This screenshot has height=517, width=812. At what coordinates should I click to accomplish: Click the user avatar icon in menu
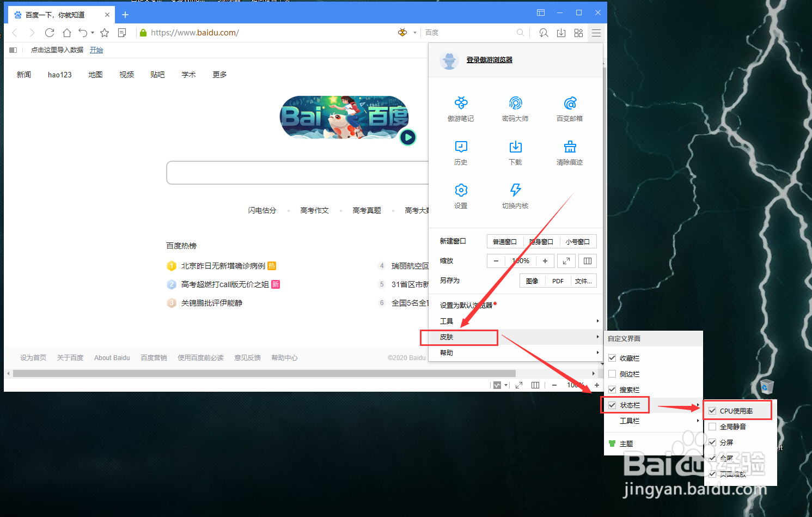tap(449, 60)
